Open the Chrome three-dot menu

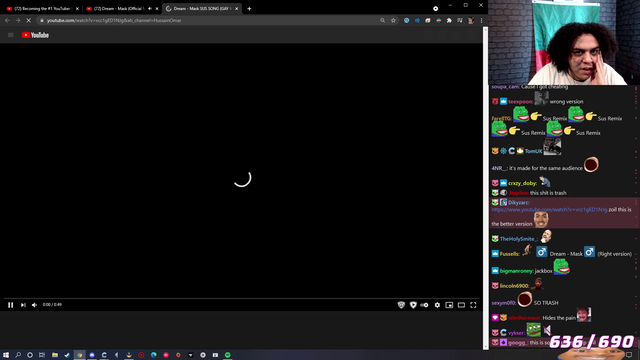481,20
